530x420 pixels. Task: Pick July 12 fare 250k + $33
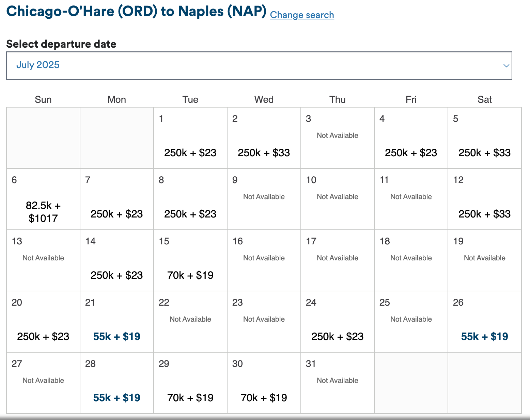pos(484,214)
